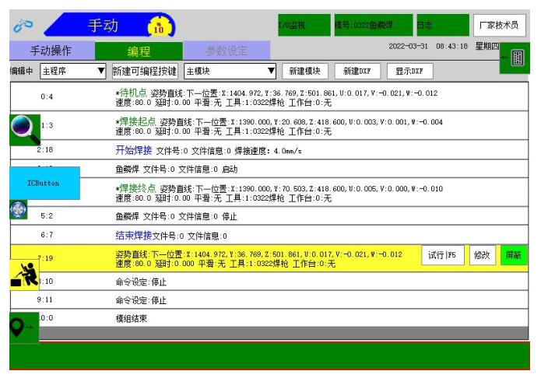Click the chain link connection icon
The height and width of the screenshot is (392, 541).
(x=23, y=26)
